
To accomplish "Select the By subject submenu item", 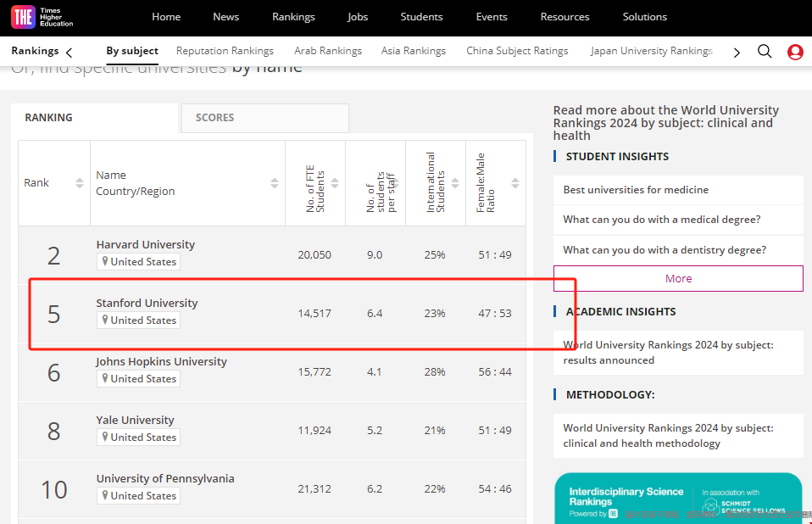I will point(132,51).
